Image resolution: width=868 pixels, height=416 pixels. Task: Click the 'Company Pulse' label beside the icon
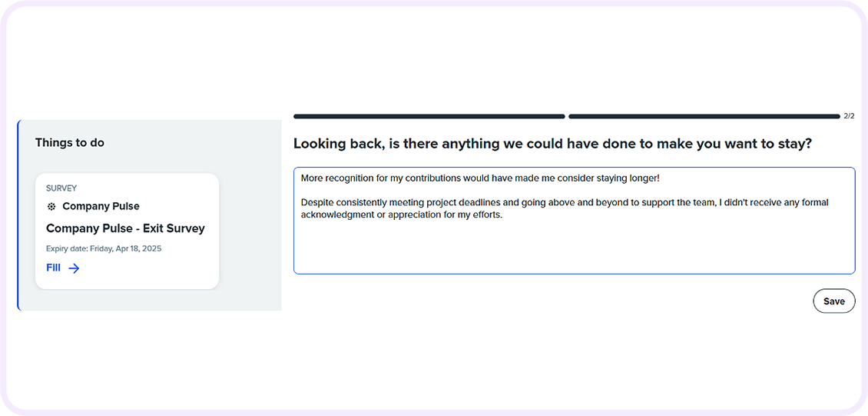point(101,206)
